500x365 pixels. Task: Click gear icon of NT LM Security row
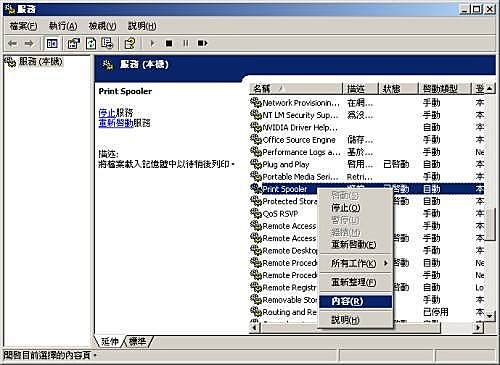[256, 115]
